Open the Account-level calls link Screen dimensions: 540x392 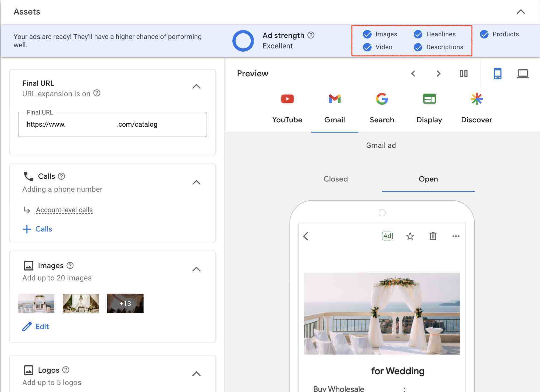click(64, 210)
